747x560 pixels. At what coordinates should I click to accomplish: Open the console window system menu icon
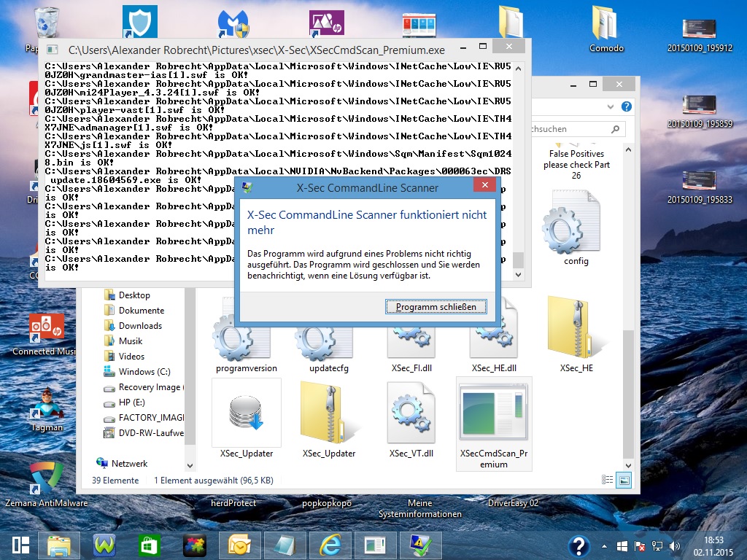click(x=53, y=50)
